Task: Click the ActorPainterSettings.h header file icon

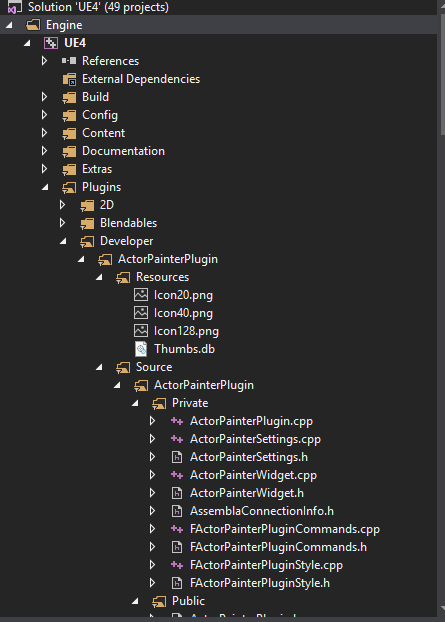Action: coord(177,457)
